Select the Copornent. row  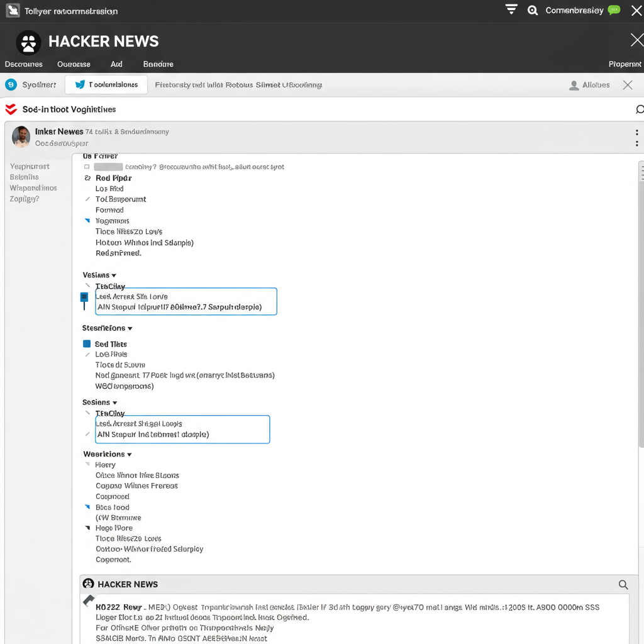click(x=113, y=559)
